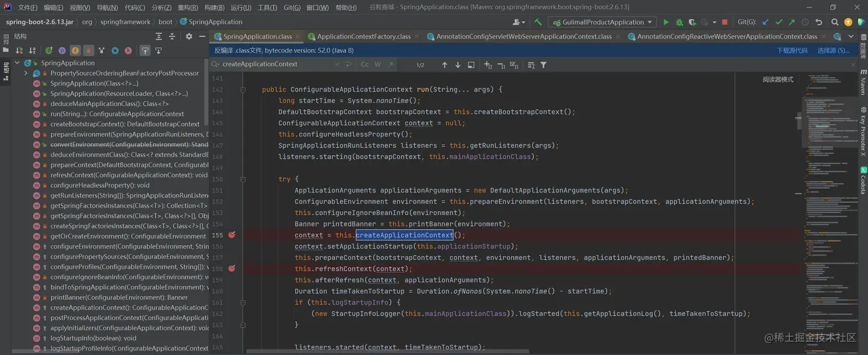
Task: Open search history dropdown in find bar
Action: pos(215,64)
